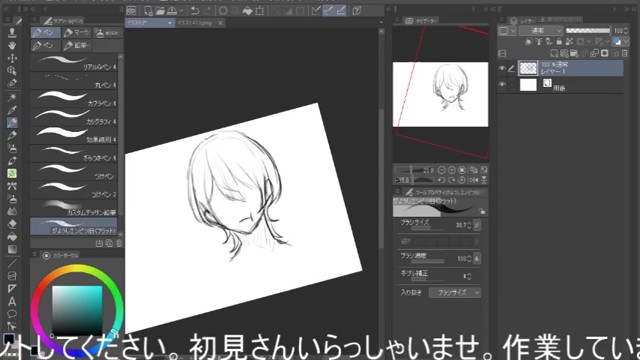This screenshot has height=360, width=640.
Task: Click the Open file folder icon
Action: (160, 11)
